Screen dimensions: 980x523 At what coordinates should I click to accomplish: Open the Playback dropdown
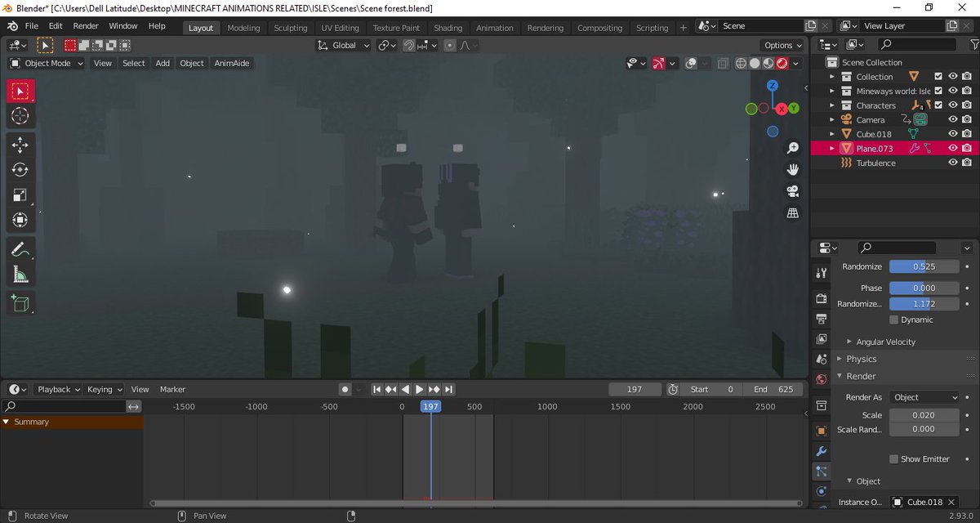pyautogui.click(x=57, y=390)
